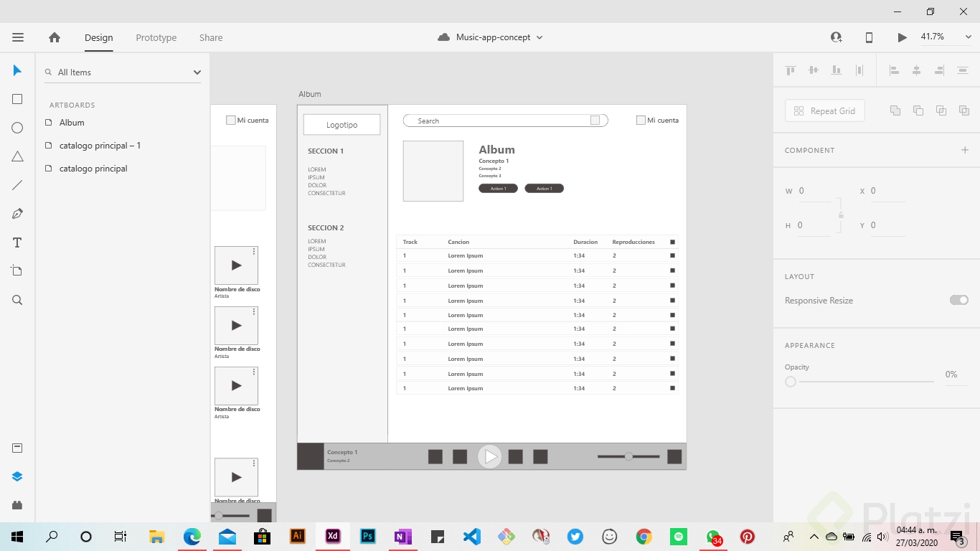Open Spotify from the taskbar
The height and width of the screenshot is (551, 980).
(x=678, y=536)
